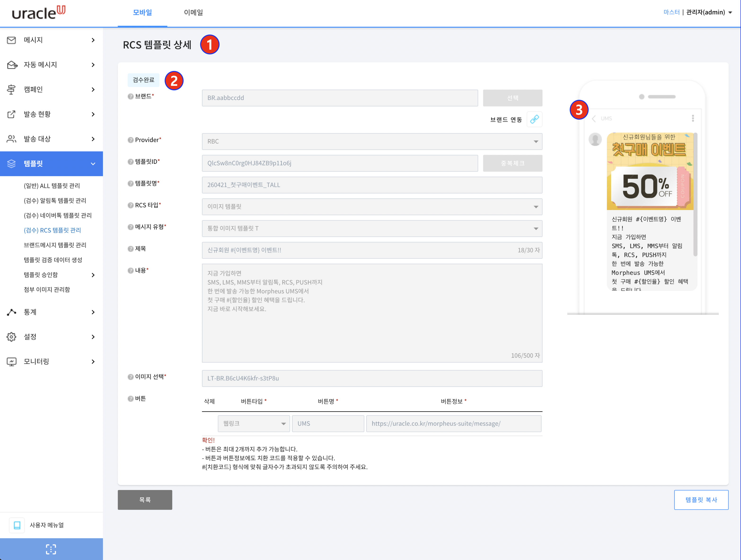Switch to the 이메일 tab
This screenshot has width=741, height=560.
(x=193, y=13)
